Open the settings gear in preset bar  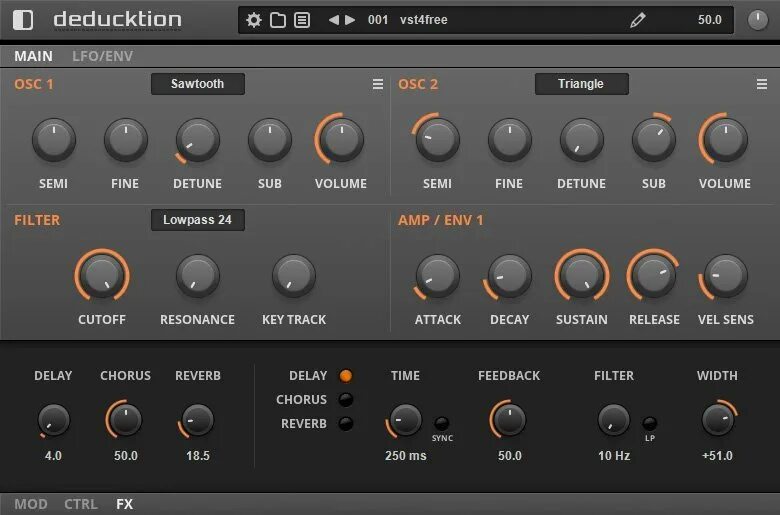pos(254,20)
